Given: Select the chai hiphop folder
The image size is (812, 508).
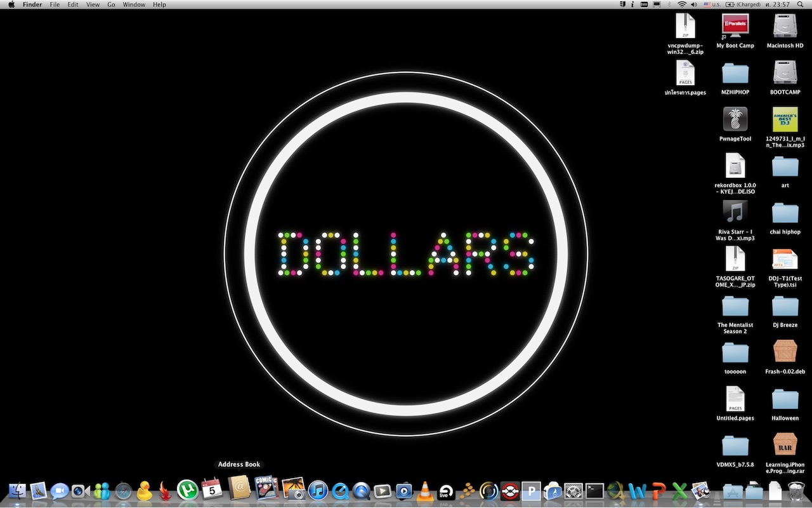Looking at the screenshot, I should tap(785, 213).
